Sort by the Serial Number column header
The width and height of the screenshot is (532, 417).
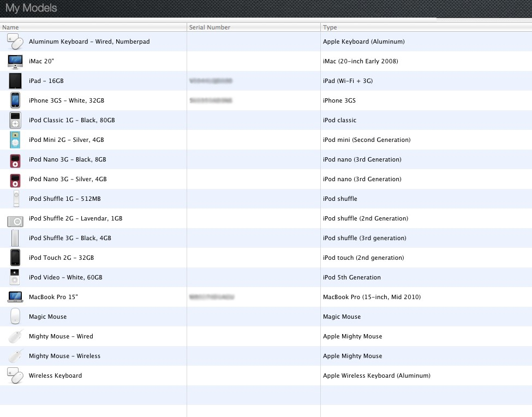click(x=253, y=27)
